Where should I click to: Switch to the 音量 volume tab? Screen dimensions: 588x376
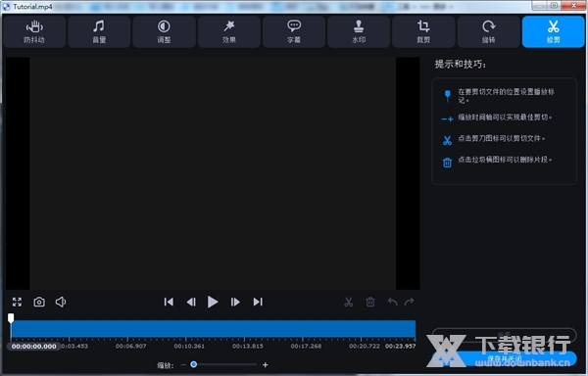click(99, 32)
